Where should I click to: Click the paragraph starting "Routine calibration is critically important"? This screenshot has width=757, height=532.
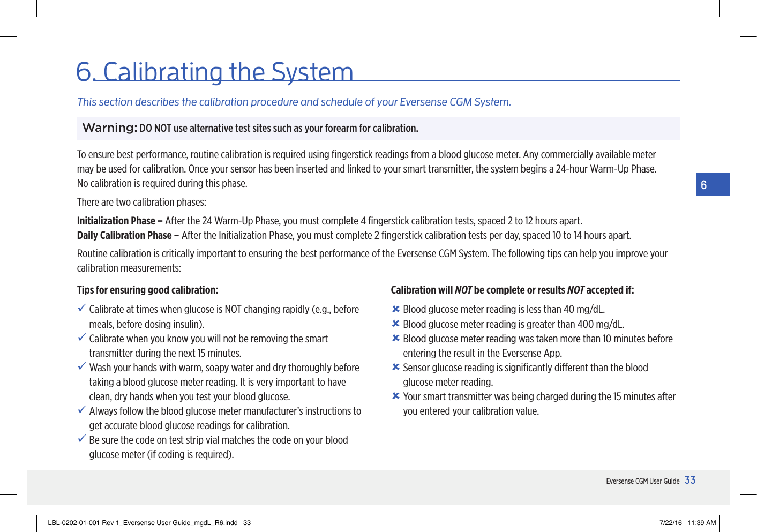[372, 260]
